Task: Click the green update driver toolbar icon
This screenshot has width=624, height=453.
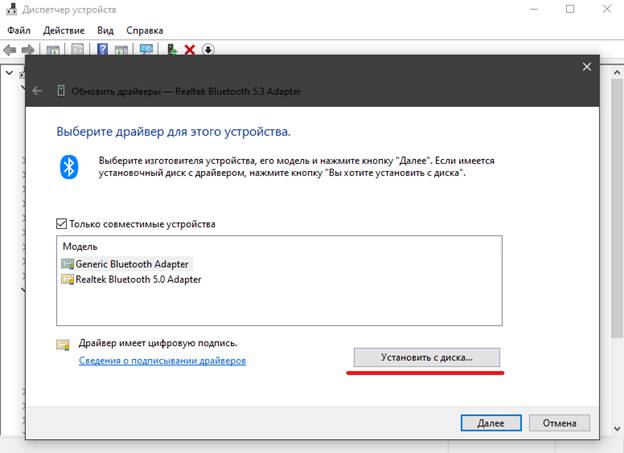Action: pos(173,49)
